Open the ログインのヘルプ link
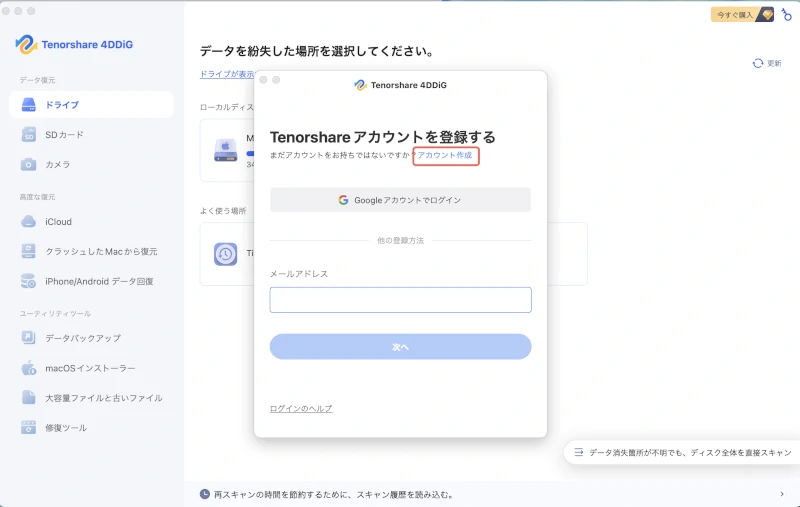The height and width of the screenshot is (507, 800). (x=301, y=409)
